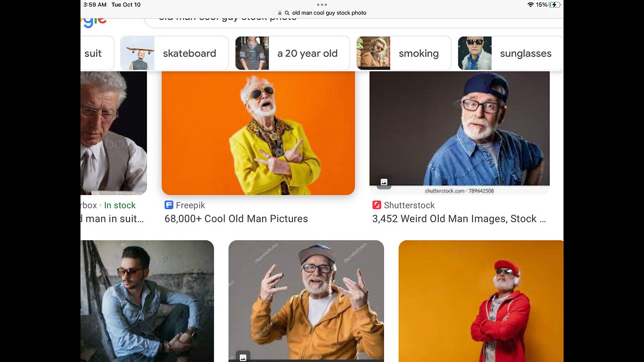Click the Google logo
The height and width of the screenshot is (362, 644).
(x=94, y=20)
